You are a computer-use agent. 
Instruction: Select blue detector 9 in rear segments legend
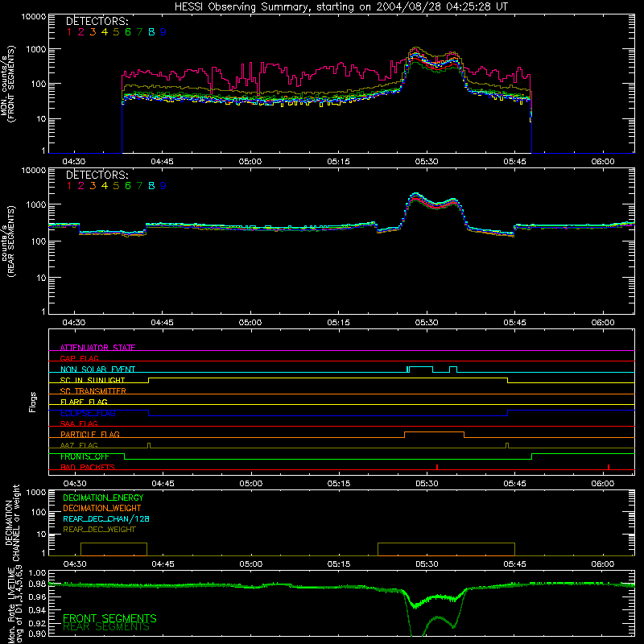click(x=163, y=186)
